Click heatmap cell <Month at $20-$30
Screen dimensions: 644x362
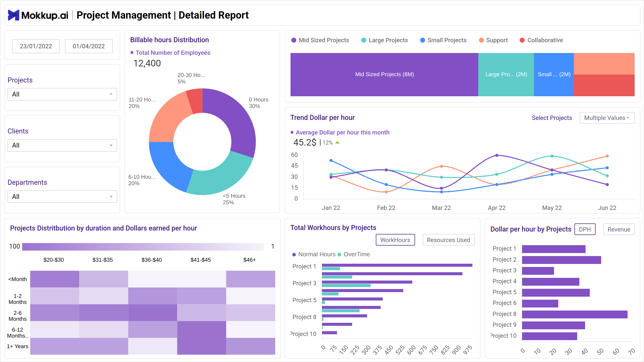coord(55,279)
